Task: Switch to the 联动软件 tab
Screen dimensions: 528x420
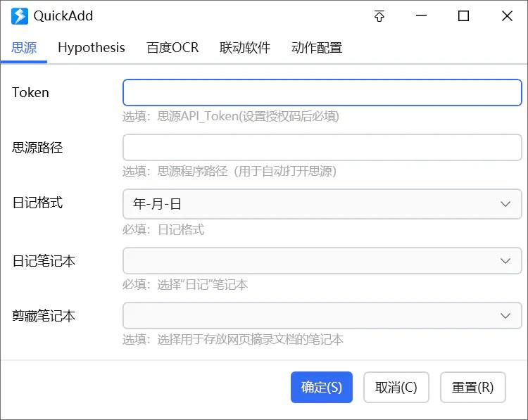Action: click(245, 48)
